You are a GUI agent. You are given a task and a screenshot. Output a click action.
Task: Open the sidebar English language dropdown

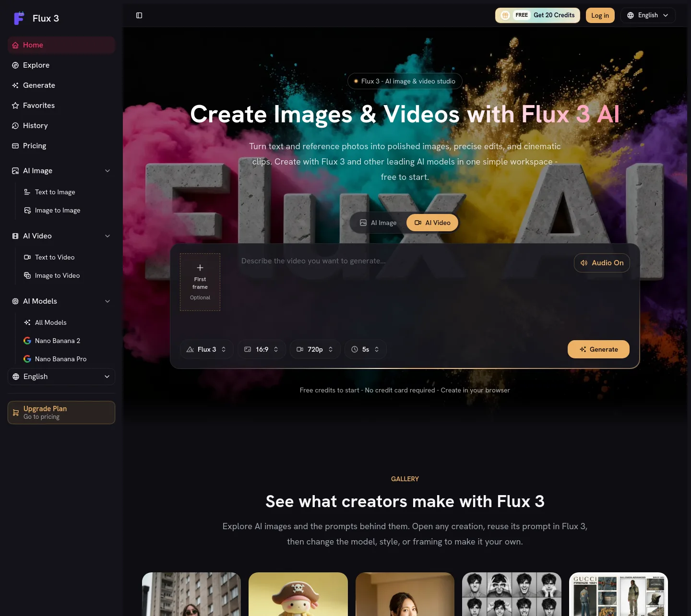[x=61, y=377]
